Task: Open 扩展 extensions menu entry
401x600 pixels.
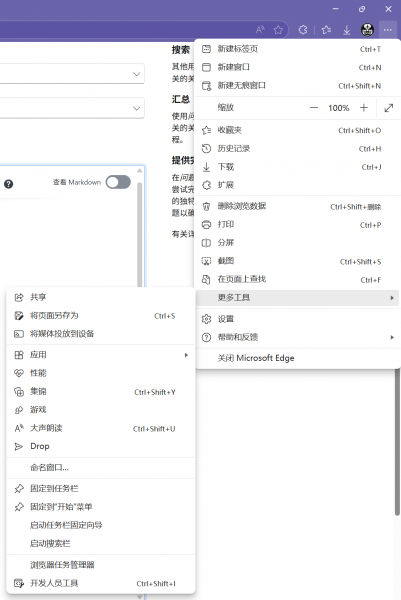Action: [x=295, y=185]
